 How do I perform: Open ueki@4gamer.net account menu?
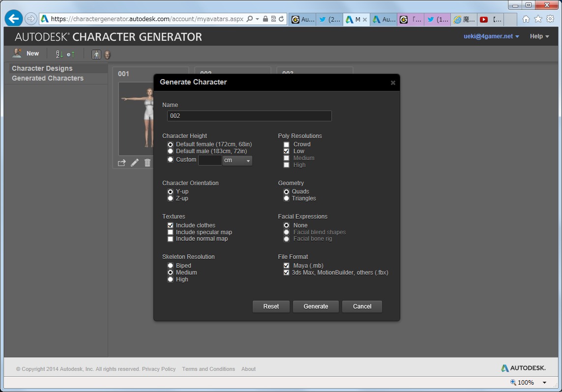click(x=491, y=36)
